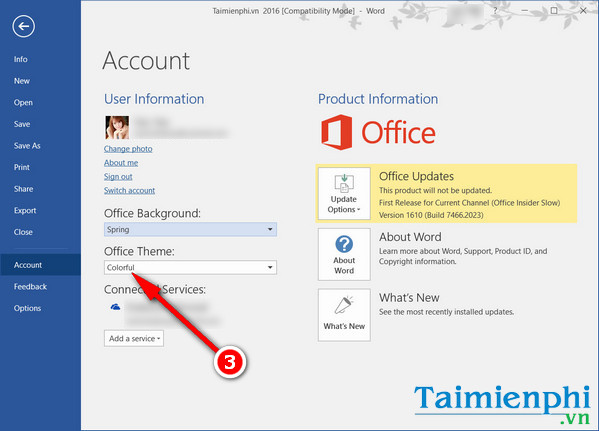This screenshot has height=431, width=599.
Task: Select Info in the sidebar
Action: coord(21,59)
